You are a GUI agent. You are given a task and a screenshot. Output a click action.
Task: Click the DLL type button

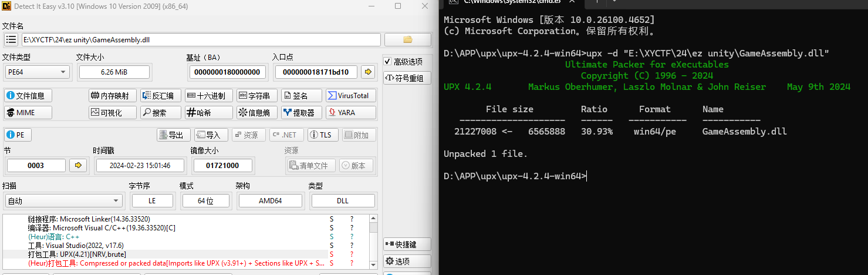click(343, 201)
